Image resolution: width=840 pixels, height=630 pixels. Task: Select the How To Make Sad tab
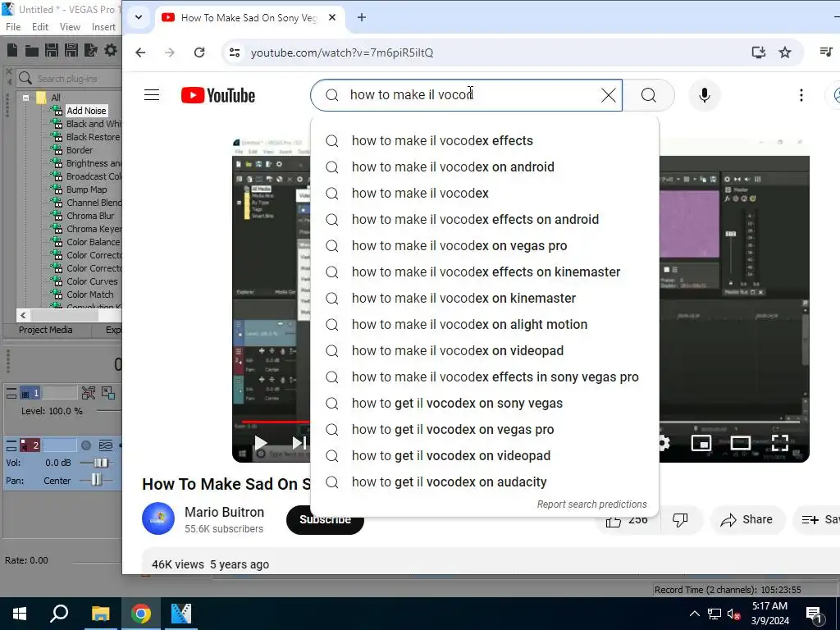[x=249, y=18]
